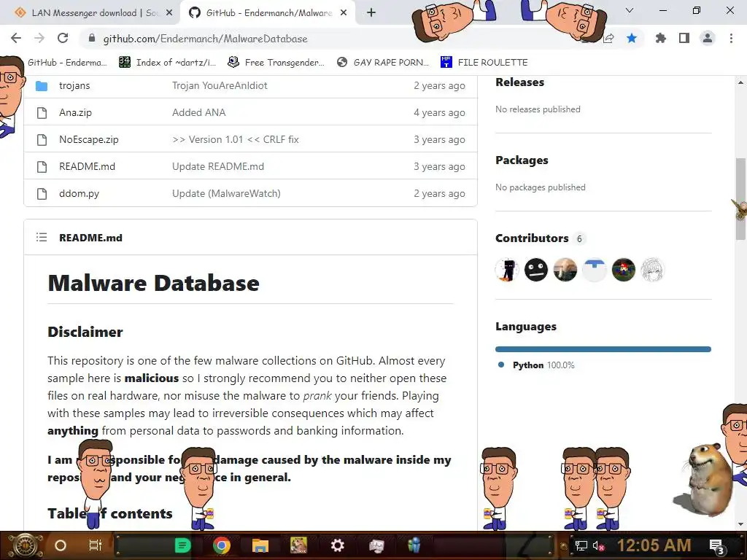
Task: Open the Chrome extensions puzzle icon
Action: [661, 38]
